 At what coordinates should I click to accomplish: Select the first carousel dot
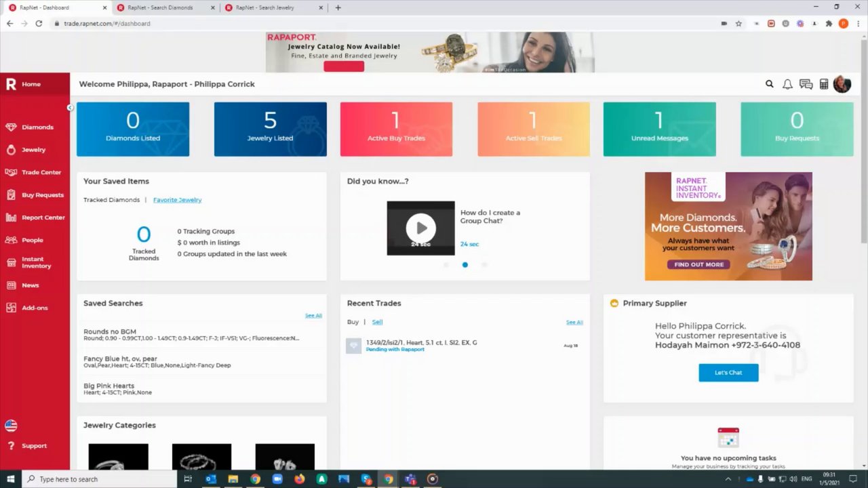(x=446, y=265)
